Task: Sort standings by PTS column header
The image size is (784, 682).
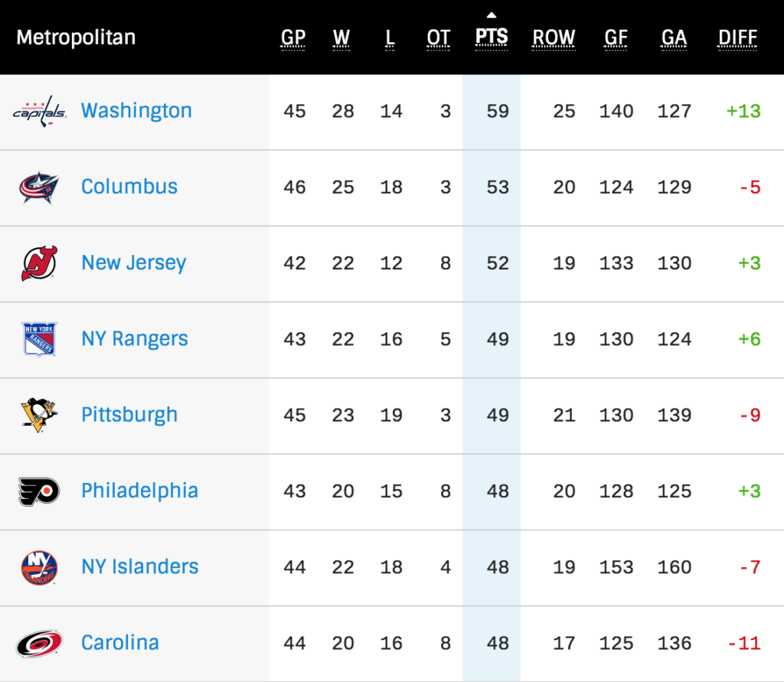Action: click(x=492, y=38)
